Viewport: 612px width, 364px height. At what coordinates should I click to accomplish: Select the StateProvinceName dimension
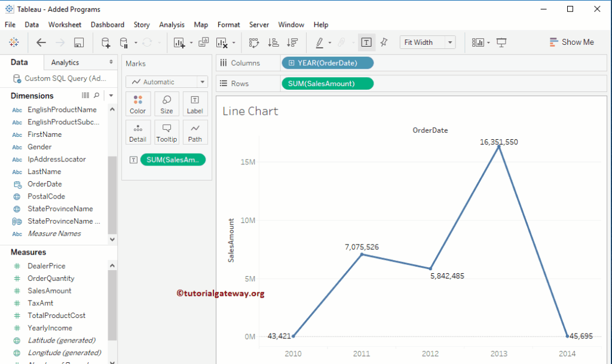tap(60, 209)
